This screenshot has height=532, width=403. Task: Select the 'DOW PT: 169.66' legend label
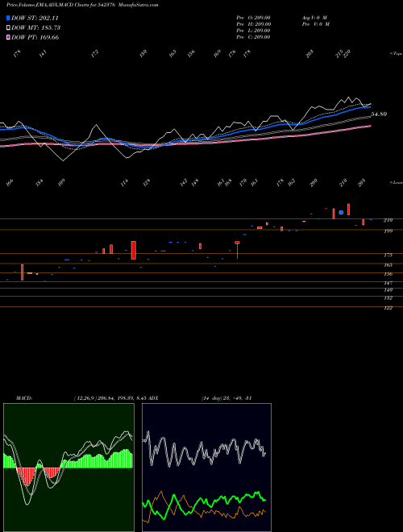click(35, 37)
